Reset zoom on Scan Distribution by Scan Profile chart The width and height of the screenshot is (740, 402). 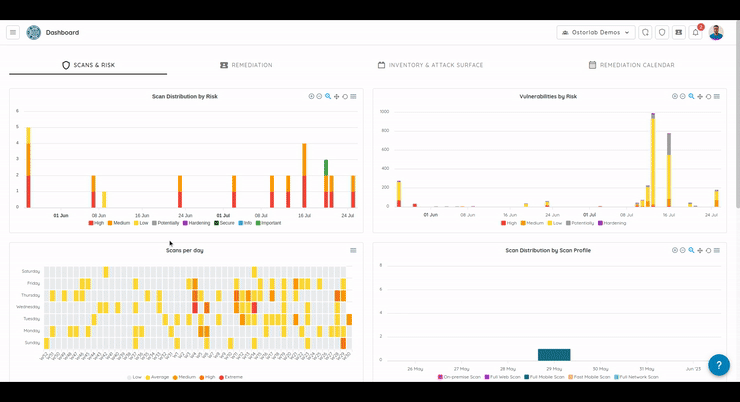pyautogui.click(x=708, y=250)
